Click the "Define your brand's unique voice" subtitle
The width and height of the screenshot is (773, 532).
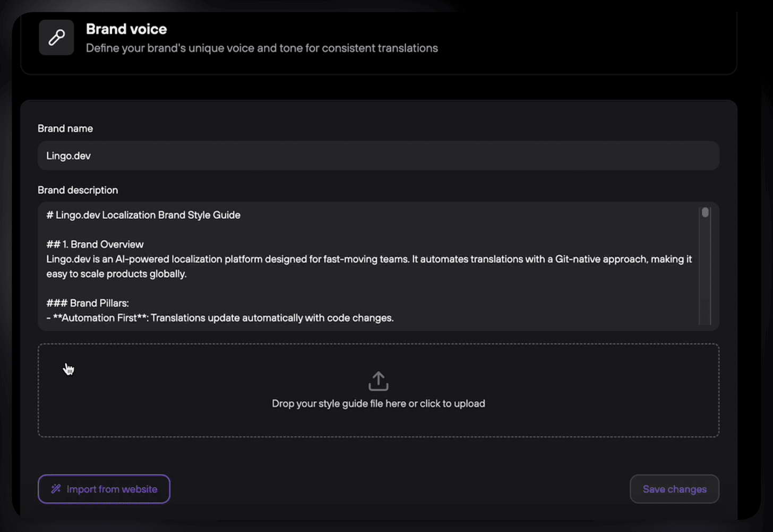pos(262,48)
